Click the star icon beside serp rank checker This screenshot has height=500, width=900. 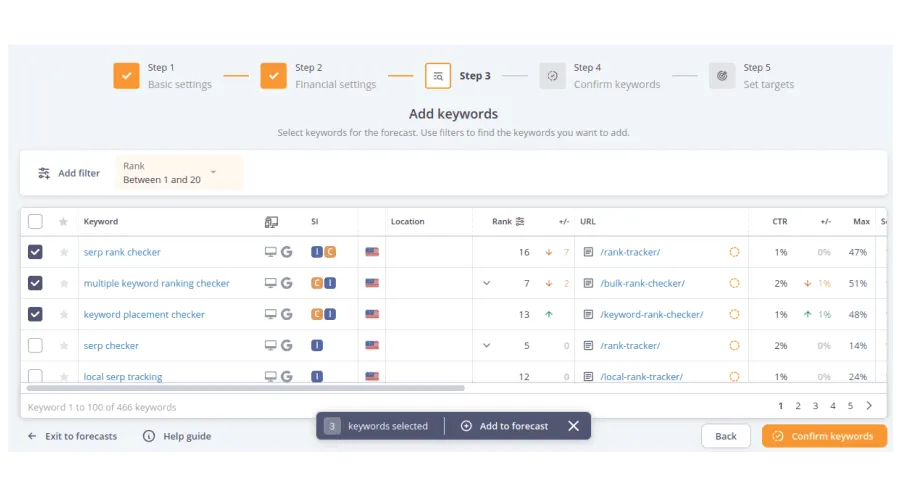pyautogui.click(x=64, y=252)
